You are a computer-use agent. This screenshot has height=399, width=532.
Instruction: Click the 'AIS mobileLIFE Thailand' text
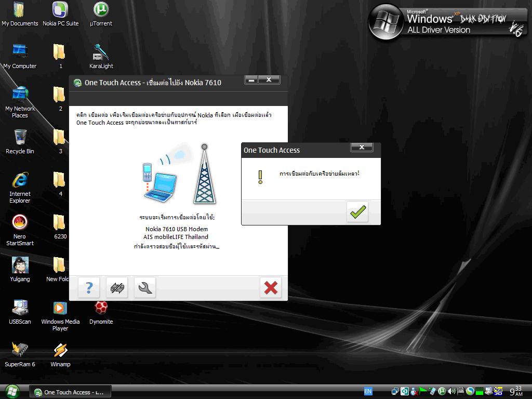tap(176, 237)
